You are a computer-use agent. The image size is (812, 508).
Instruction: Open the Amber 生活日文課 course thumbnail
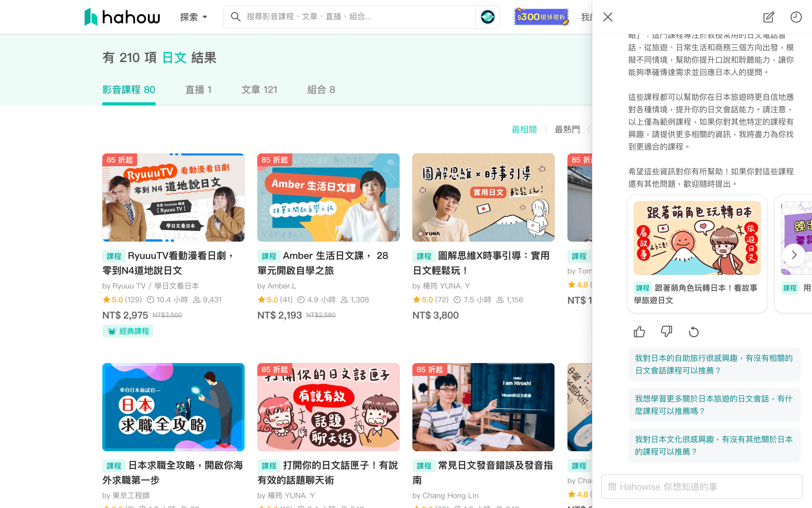coord(328,197)
